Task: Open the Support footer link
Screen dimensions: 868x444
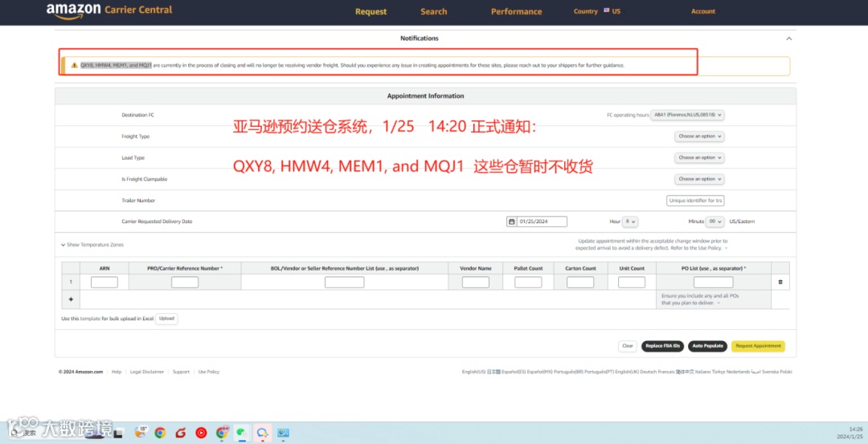Action: pyautogui.click(x=181, y=372)
